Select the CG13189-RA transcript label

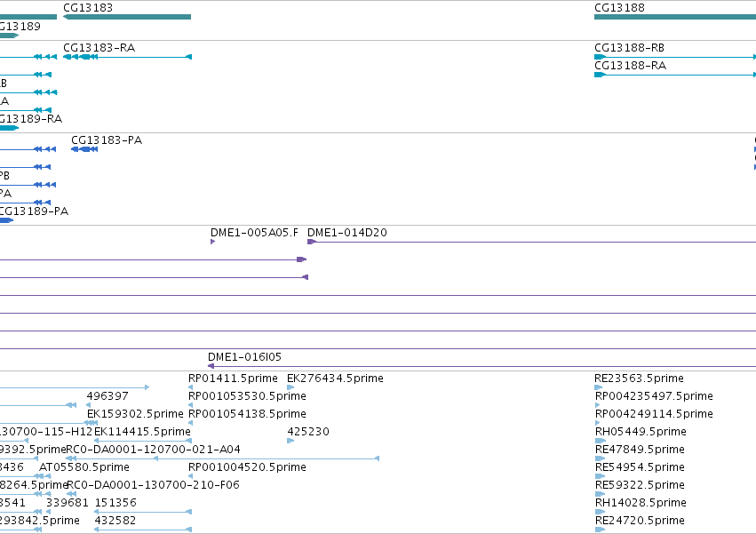click(31, 119)
